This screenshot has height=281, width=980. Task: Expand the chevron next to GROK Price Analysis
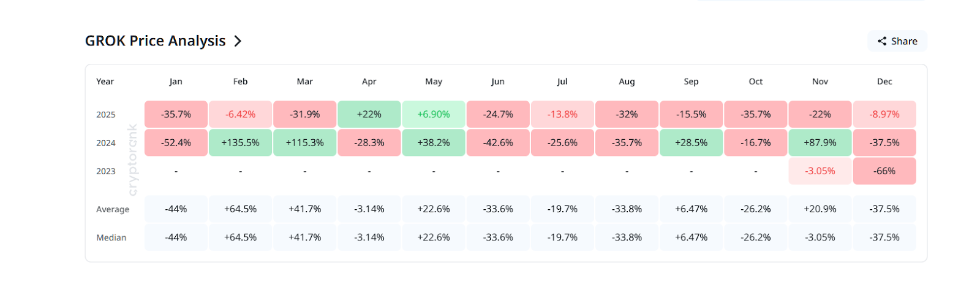(238, 41)
